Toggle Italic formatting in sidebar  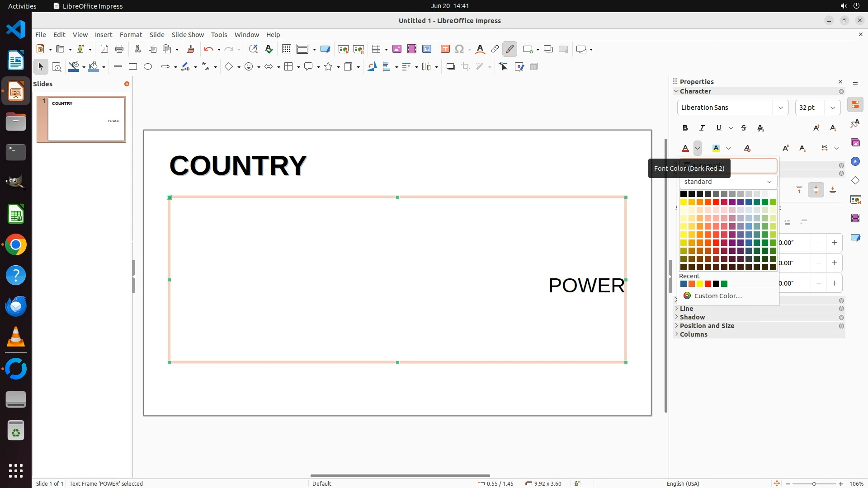tap(702, 128)
